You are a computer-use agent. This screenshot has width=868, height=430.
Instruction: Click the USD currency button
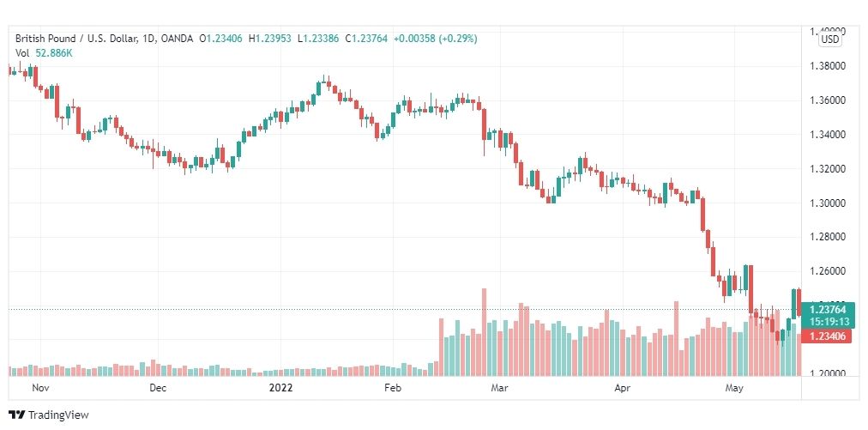click(829, 39)
